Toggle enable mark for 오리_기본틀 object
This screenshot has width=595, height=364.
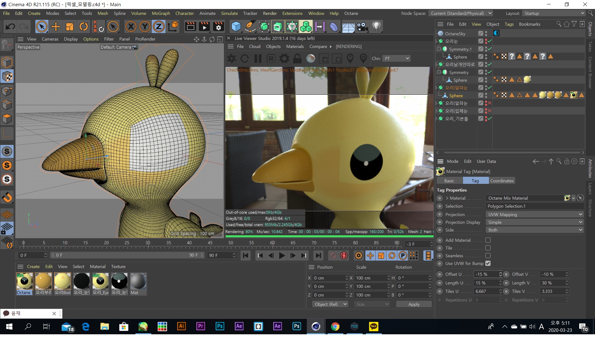click(490, 119)
